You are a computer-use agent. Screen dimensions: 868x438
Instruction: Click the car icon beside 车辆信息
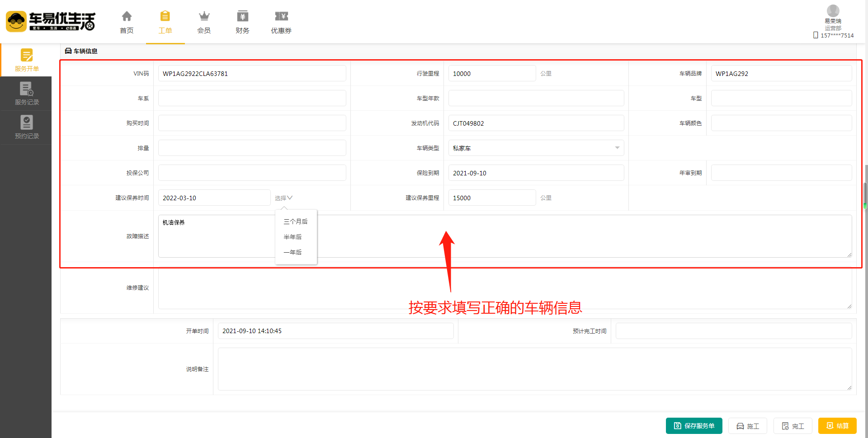[68, 51]
